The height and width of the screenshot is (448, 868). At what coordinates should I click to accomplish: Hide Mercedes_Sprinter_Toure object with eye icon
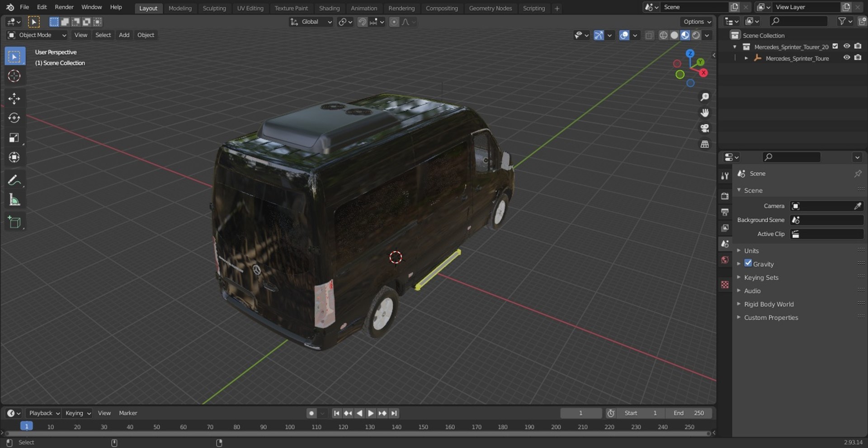click(847, 57)
